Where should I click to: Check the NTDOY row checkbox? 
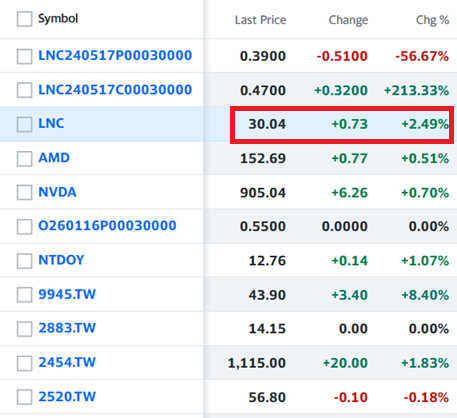click(x=24, y=261)
